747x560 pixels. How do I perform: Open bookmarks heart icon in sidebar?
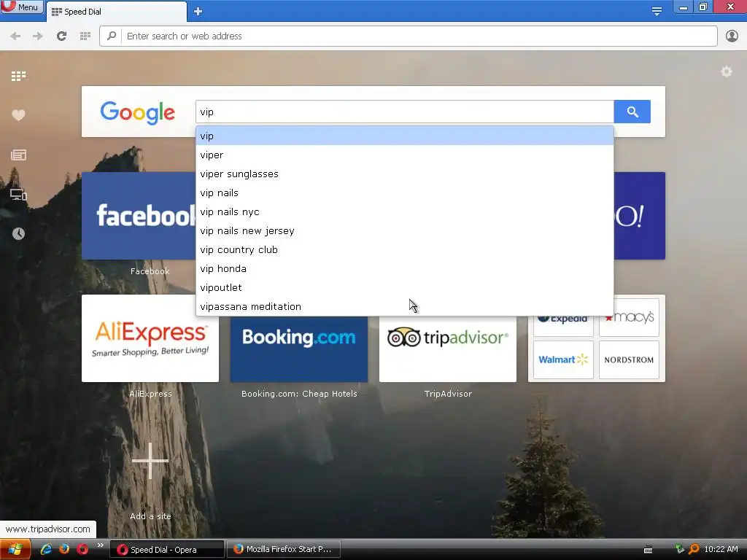tap(18, 115)
